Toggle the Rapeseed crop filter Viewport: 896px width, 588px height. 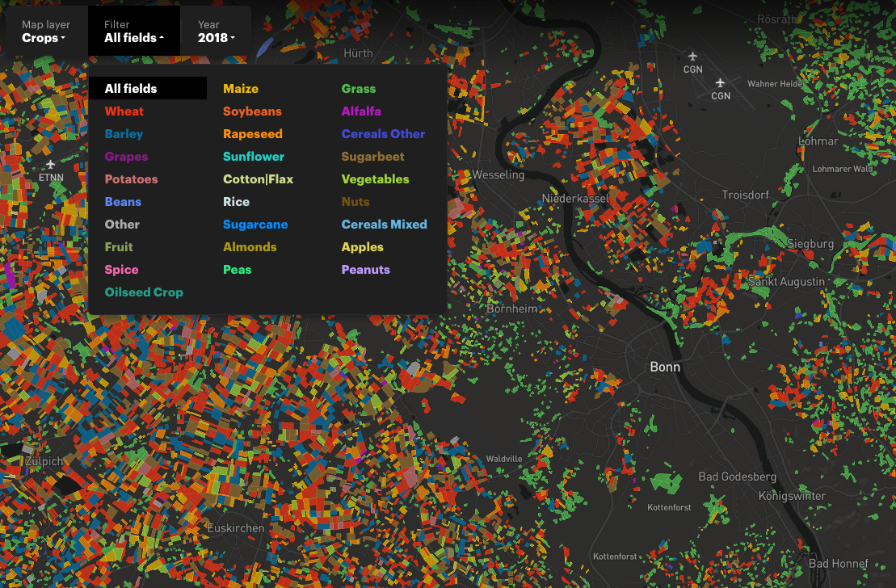(253, 133)
